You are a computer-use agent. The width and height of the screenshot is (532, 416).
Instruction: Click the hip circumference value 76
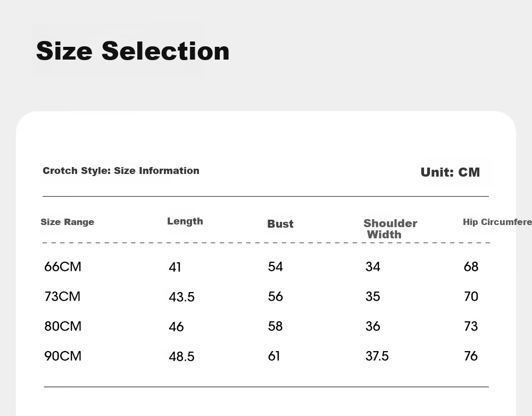[x=471, y=356]
